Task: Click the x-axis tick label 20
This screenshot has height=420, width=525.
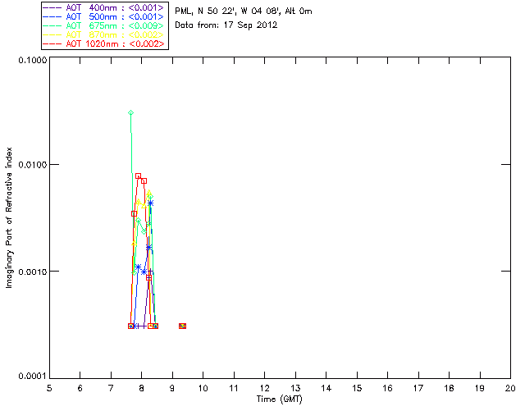Action: click(x=509, y=387)
